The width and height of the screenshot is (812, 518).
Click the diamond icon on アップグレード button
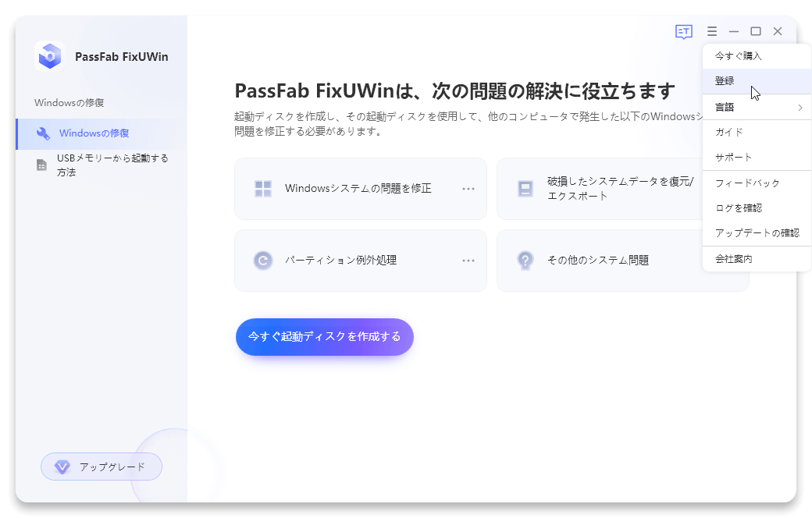62,467
